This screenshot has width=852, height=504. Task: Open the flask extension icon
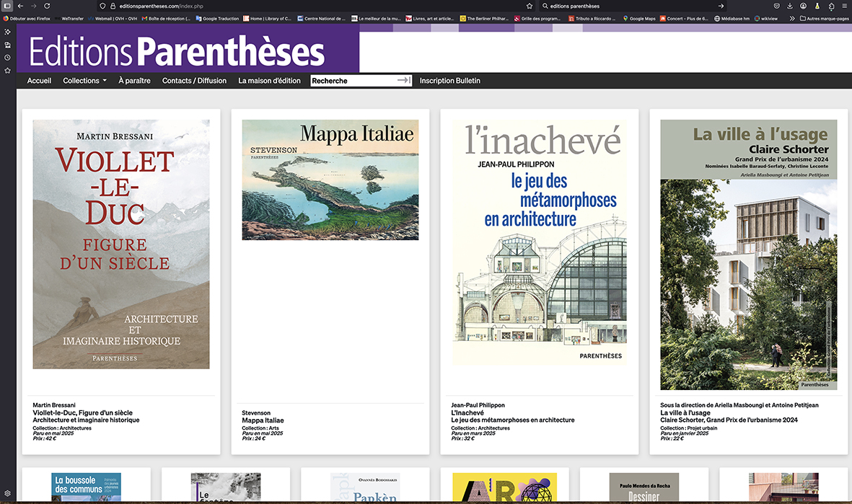click(x=817, y=6)
